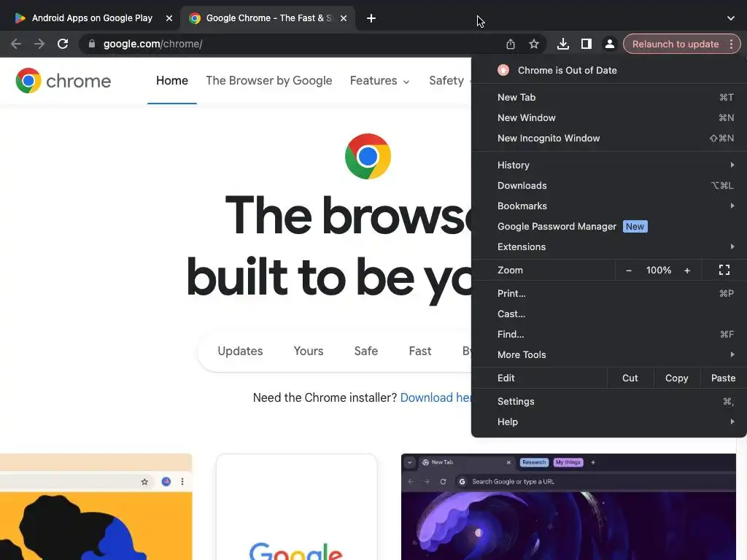Open the profile avatar icon

tap(609, 44)
